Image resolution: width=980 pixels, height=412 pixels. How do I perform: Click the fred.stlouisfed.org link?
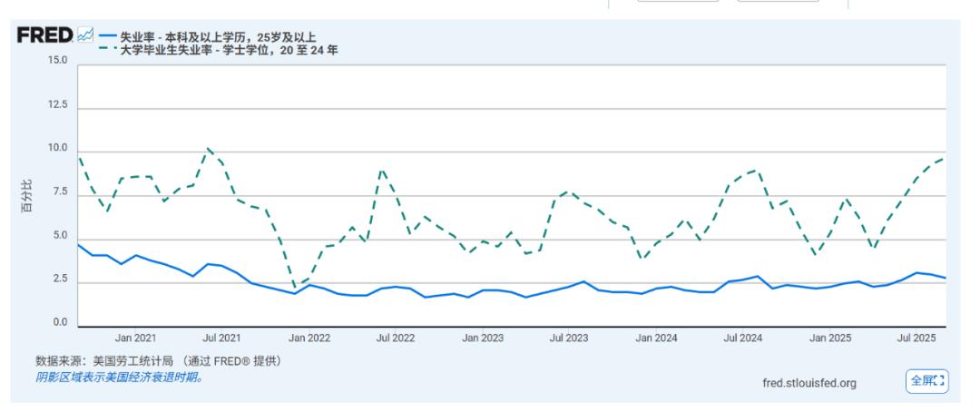tap(809, 383)
